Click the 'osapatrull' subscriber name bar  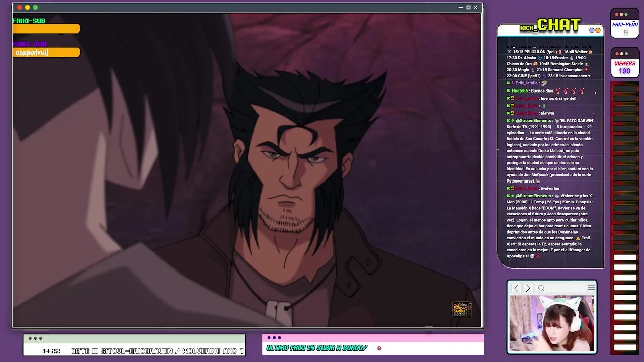click(46, 53)
